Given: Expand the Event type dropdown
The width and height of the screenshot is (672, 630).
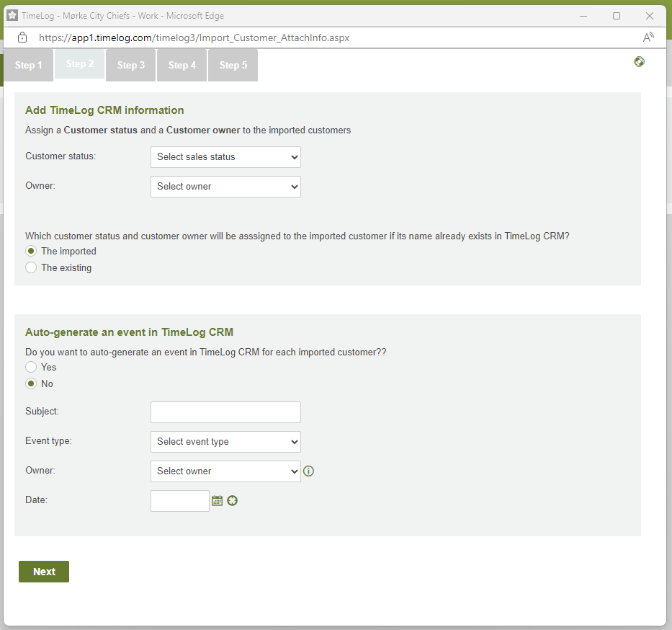Looking at the screenshot, I should pos(225,441).
